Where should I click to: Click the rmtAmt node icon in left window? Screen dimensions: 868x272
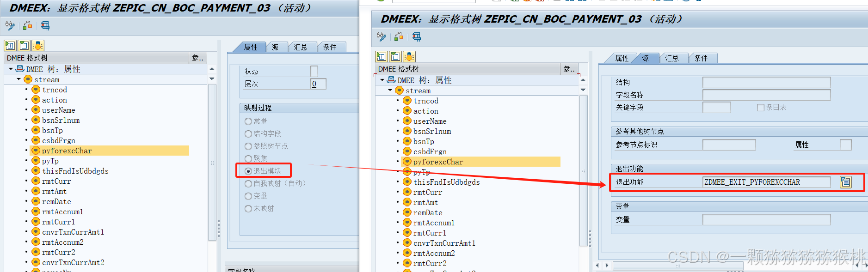pos(36,191)
